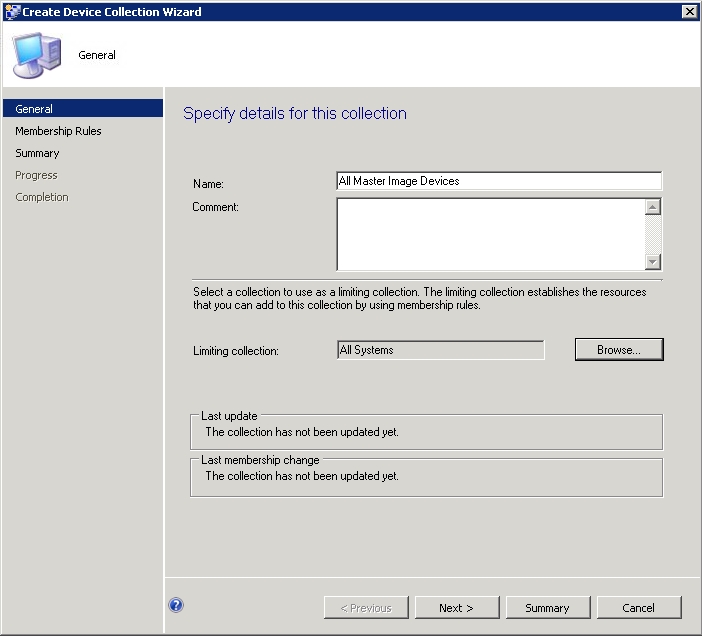702x636 pixels.
Task: Click into the Name text field
Action: [498, 181]
